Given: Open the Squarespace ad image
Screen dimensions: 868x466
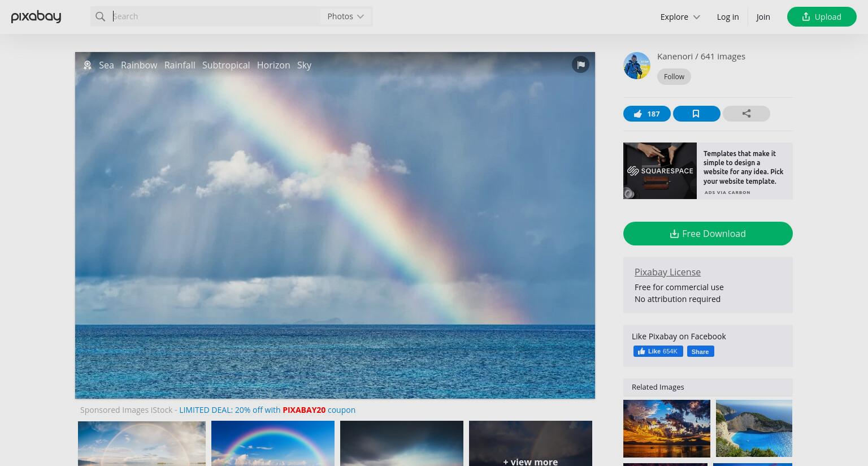Looking at the screenshot, I should pyautogui.click(x=660, y=171).
